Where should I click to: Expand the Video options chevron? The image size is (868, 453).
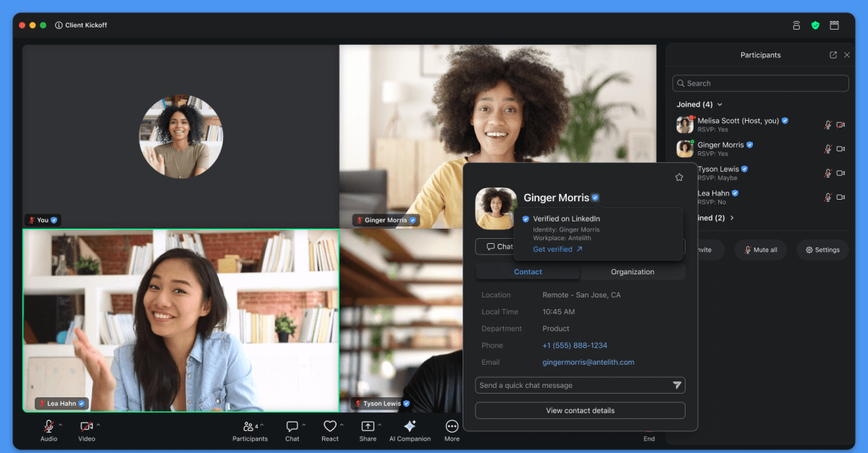(98, 425)
